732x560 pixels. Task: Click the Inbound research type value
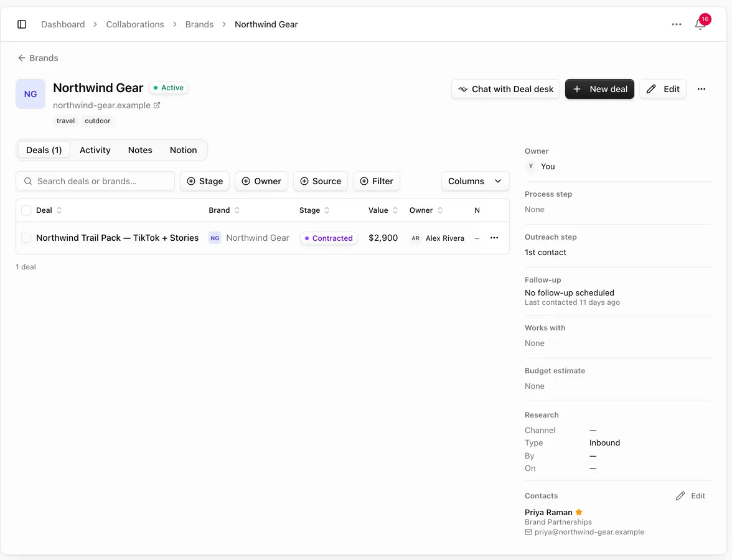tap(604, 443)
